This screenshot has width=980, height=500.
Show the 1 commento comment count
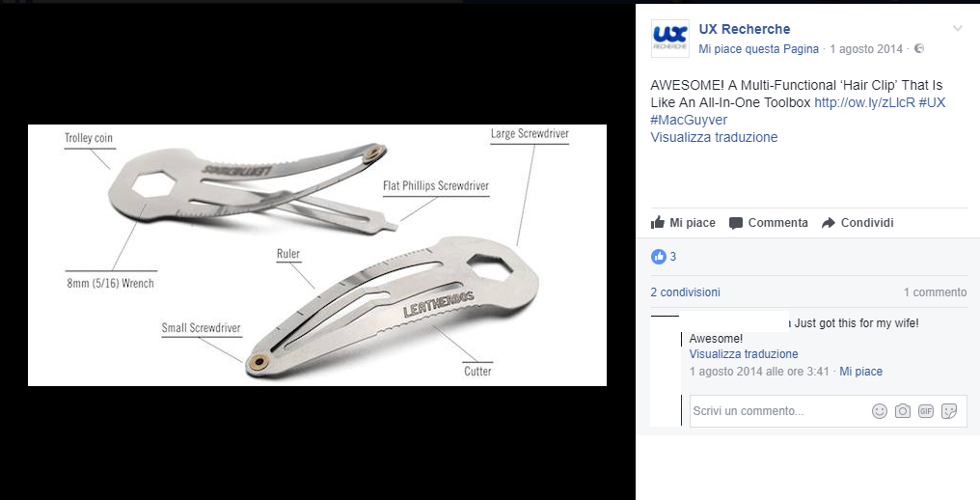[935, 292]
